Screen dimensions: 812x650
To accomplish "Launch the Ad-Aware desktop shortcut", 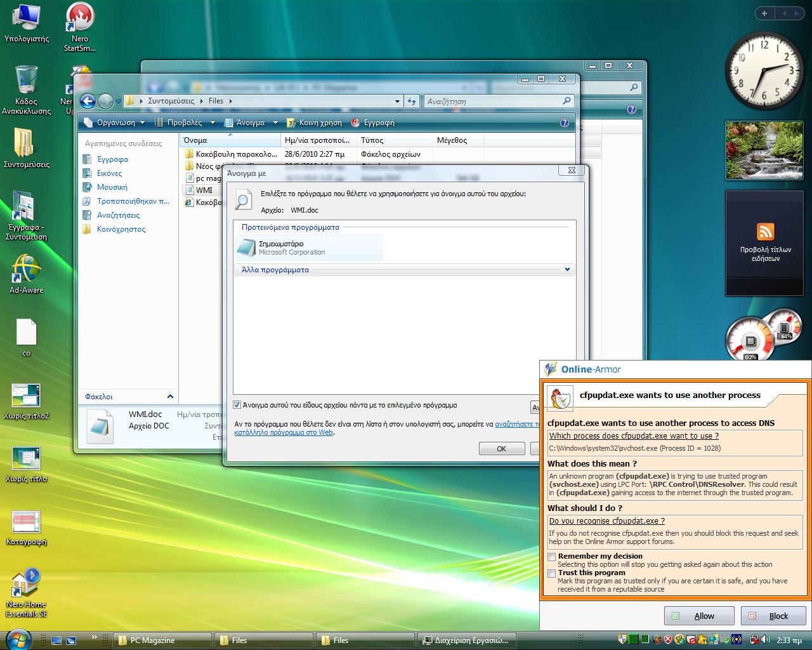I will tap(26, 274).
